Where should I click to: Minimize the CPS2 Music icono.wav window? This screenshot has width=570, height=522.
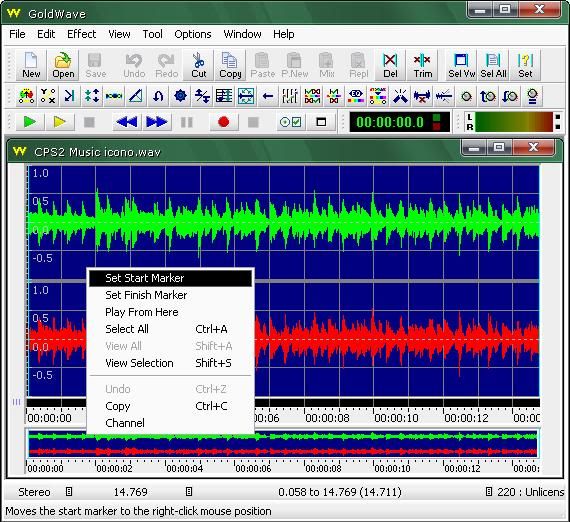474,148
